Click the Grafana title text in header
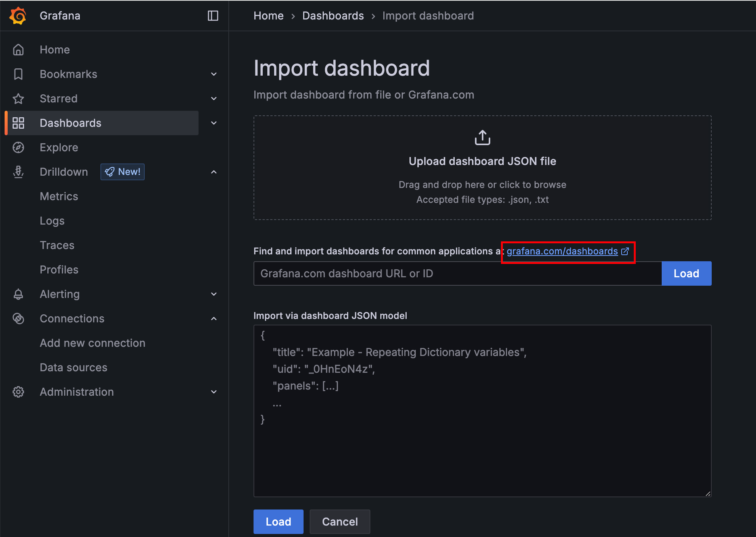 click(60, 16)
